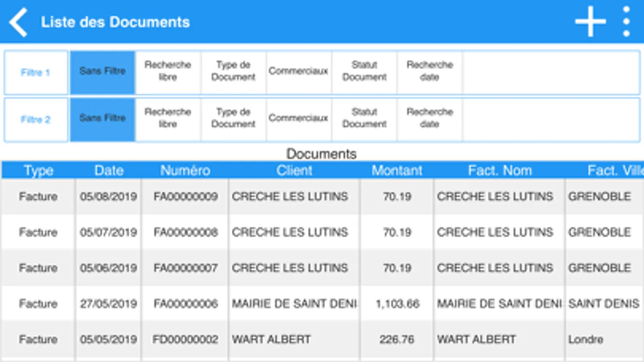Sort by the Numéro column header
Screen dimensions: 644x362
pos(185,171)
